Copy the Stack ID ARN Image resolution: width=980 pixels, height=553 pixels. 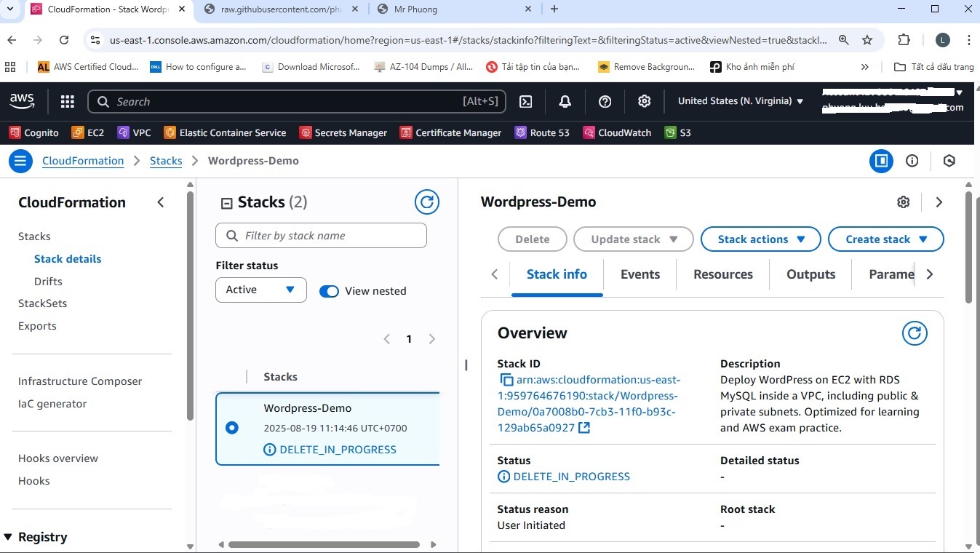506,380
